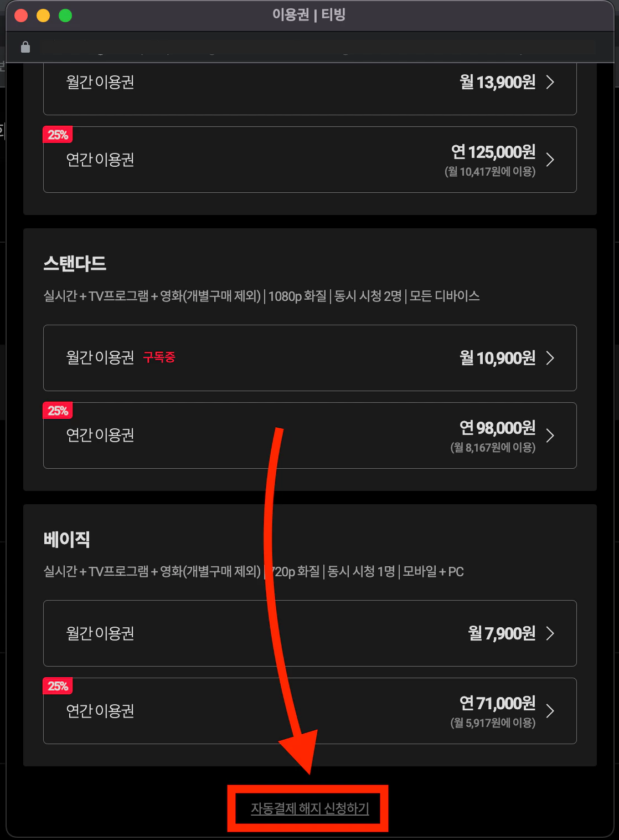Select the standard 월간 이용권 구독중 row
619x840 pixels.
pos(310,358)
